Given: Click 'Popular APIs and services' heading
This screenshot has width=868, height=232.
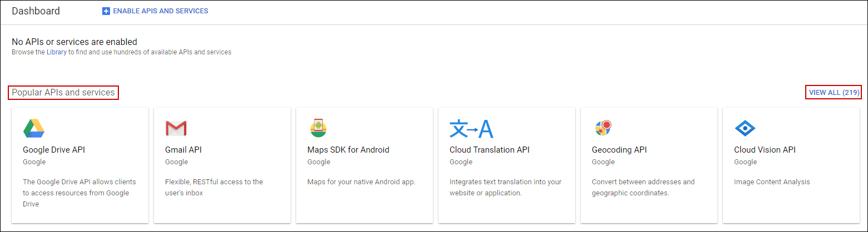Looking at the screenshot, I should 63,93.
